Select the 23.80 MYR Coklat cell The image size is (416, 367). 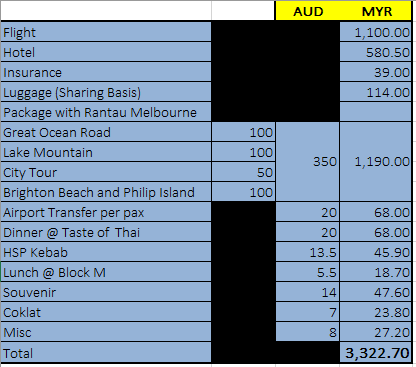tap(376, 312)
